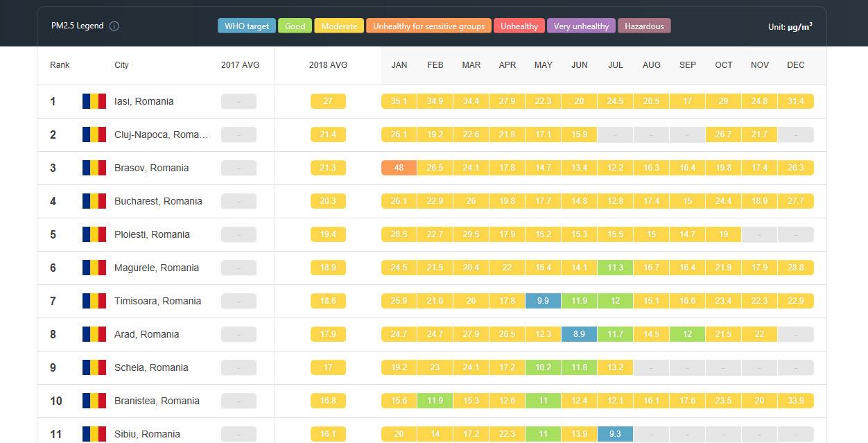
Task: Click the flag icon in Bucharest row
Action: point(94,201)
